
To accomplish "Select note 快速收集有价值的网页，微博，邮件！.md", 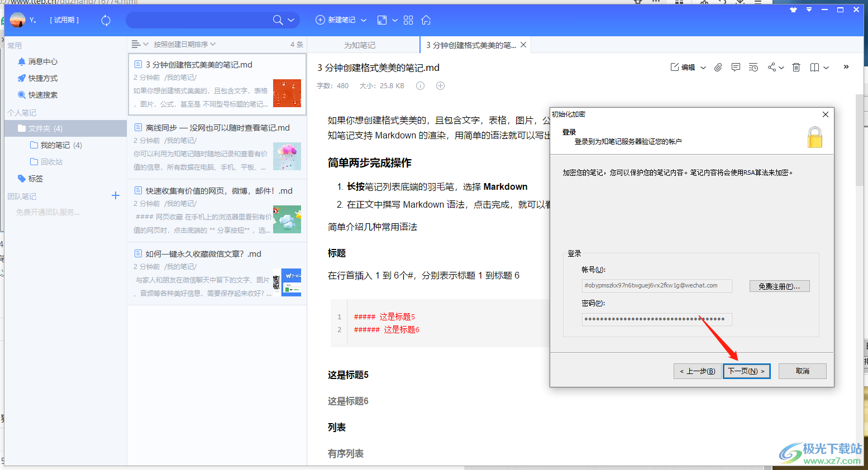I will (217, 210).
